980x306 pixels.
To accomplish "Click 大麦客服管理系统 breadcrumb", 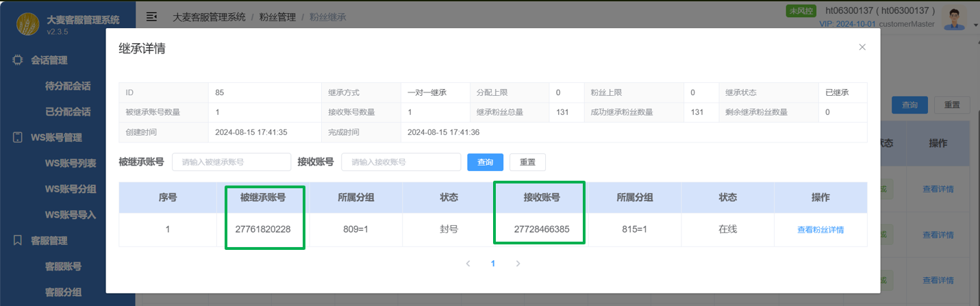I will click(208, 16).
